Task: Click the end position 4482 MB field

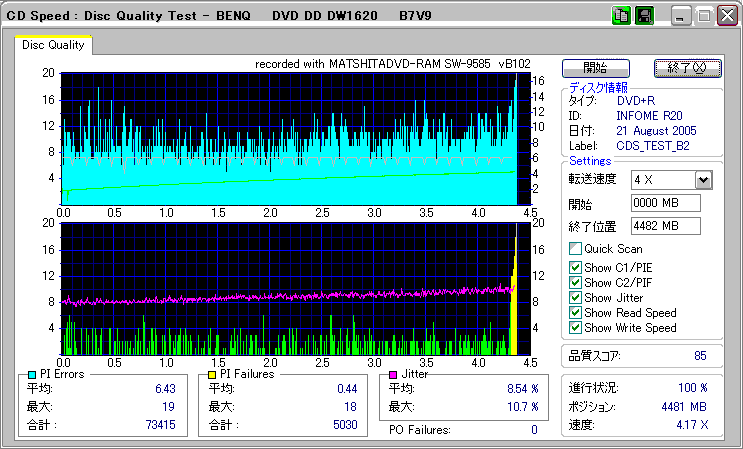Action: (666, 226)
